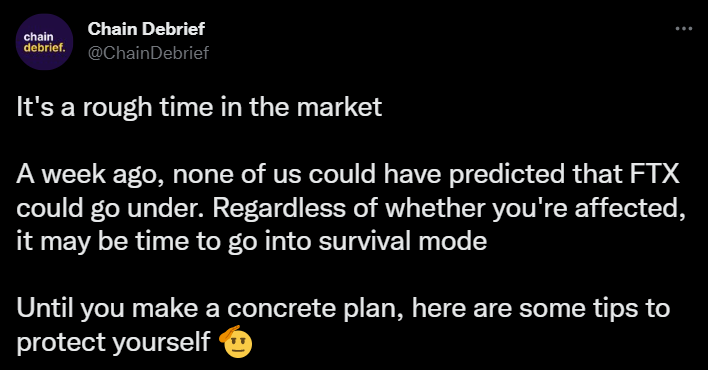Viewport: 708px width, 370px height.
Task: Click the yellow 'debrief.' text in logo
Action: point(44,47)
